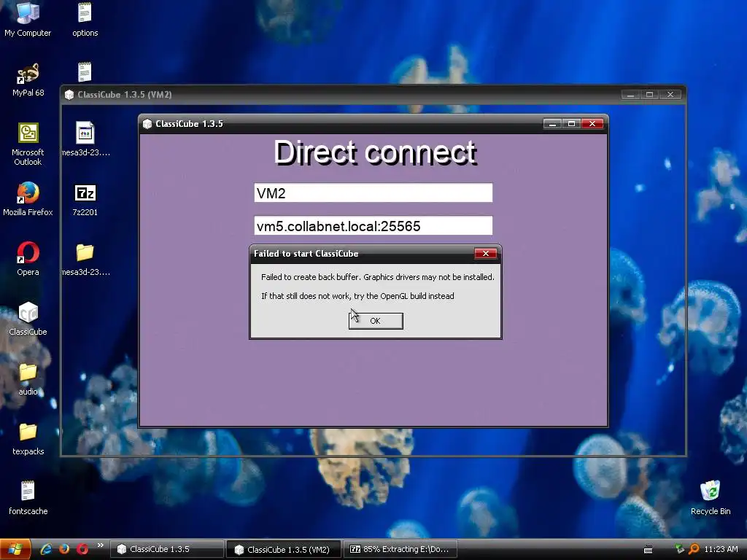Screen dimensions: 747x560
Task: Open the 7z2201 installer icon
Action: (x=85, y=198)
